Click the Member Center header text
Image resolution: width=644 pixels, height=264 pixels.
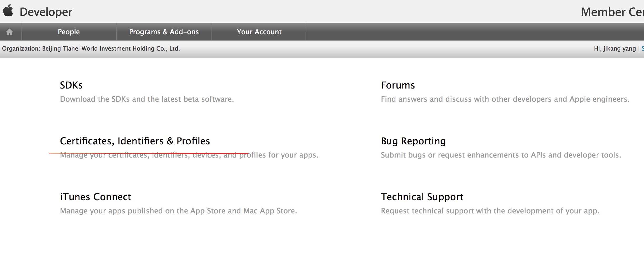point(612,12)
